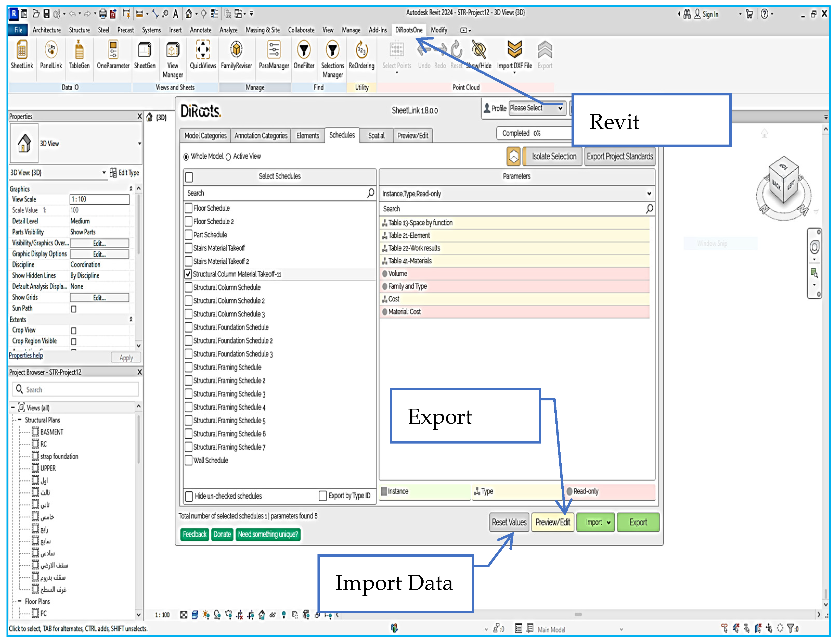Image resolution: width=837 pixels, height=644 pixels.
Task: Open the Annotate ribbon tab
Action: pyautogui.click(x=200, y=30)
